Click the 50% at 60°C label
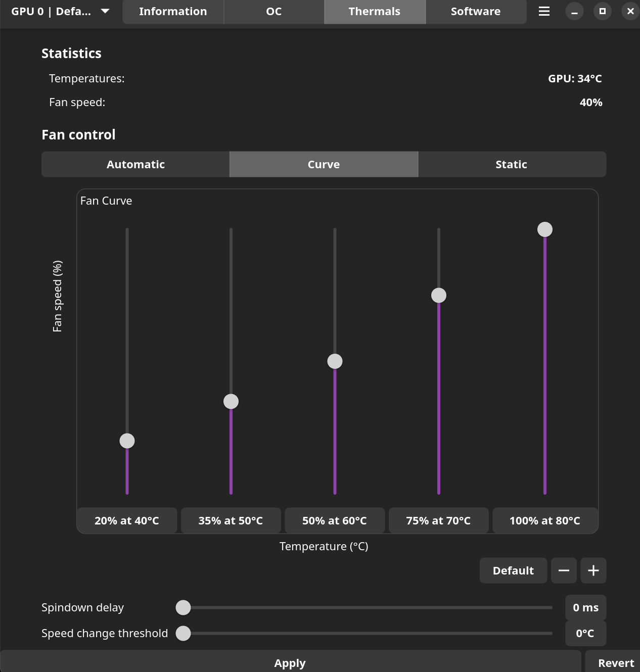640x672 pixels. 335,520
